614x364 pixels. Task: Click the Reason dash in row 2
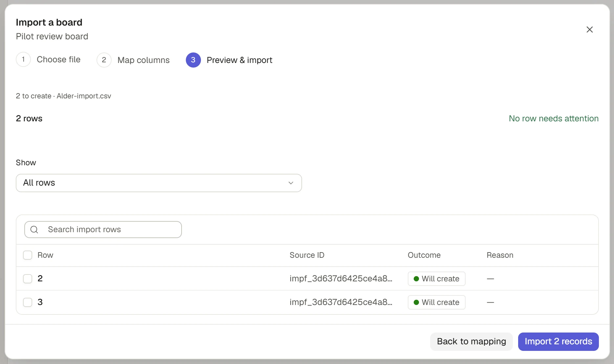(x=490, y=279)
